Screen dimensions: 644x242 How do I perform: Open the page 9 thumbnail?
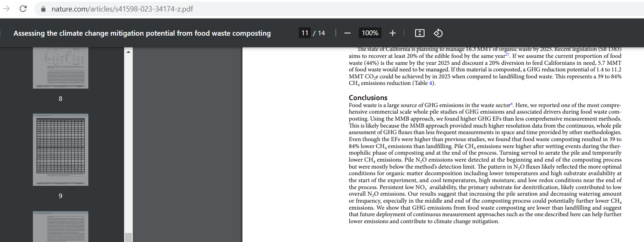(x=60, y=150)
